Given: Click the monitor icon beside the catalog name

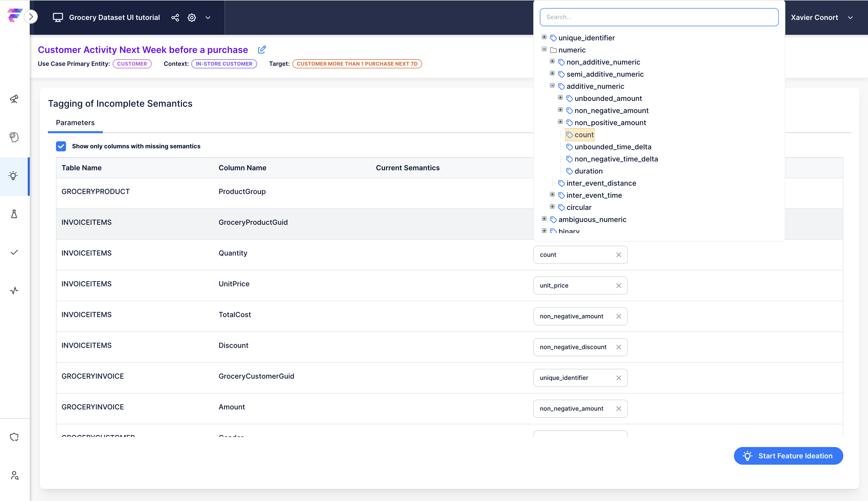Looking at the screenshot, I should 58,17.
